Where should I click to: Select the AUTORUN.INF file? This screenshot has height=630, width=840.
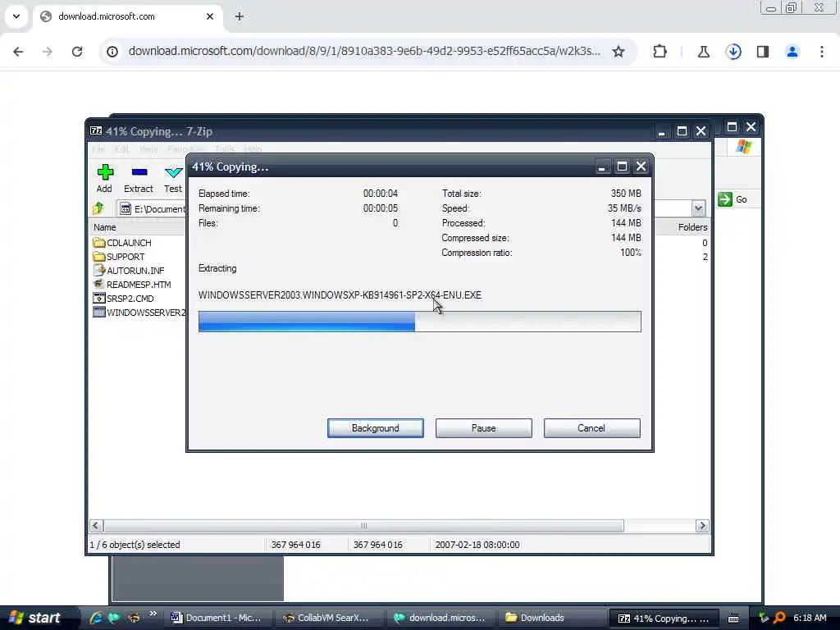tap(129, 271)
